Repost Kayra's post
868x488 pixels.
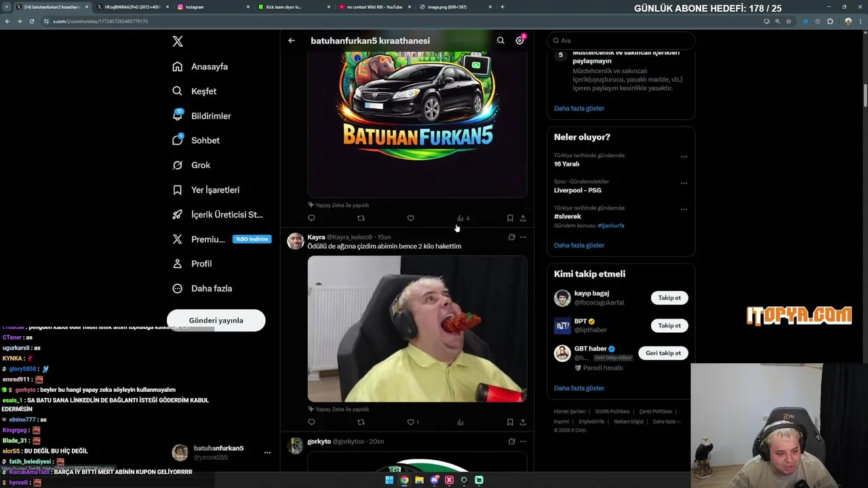[x=361, y=422]
